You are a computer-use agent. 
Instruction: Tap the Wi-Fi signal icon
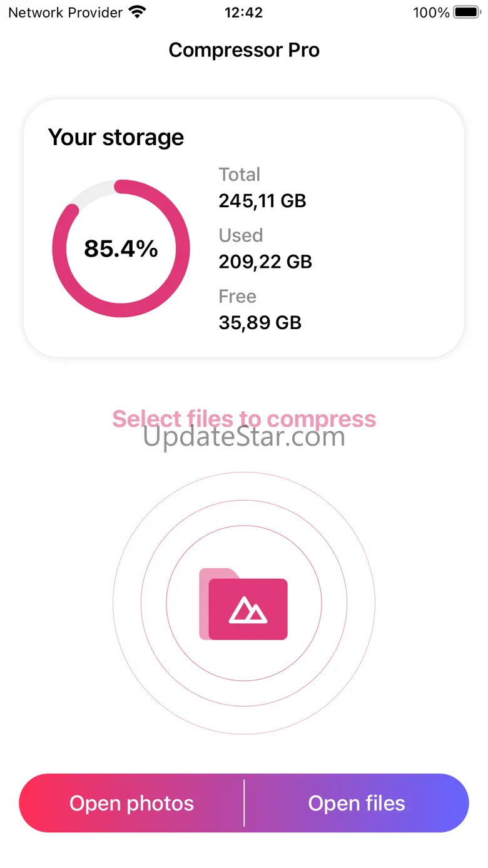tap(137, 12)
